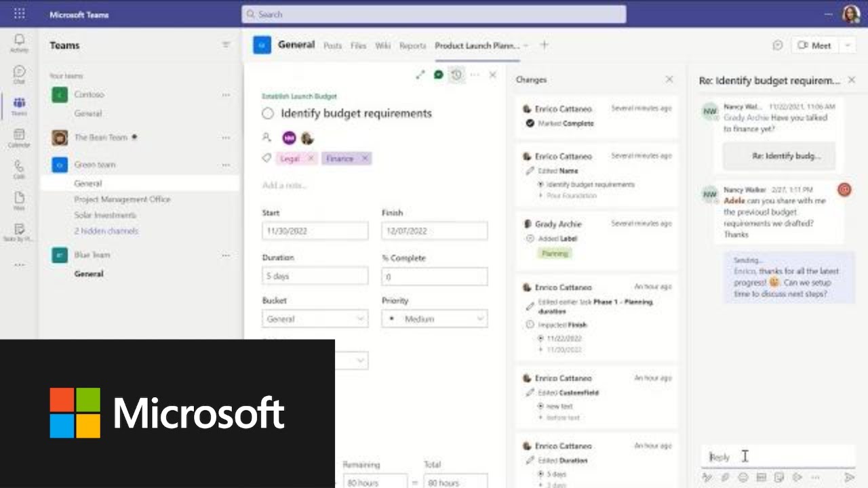
Task: Toggle the task change history clock icon
Action: click(456, 75)
